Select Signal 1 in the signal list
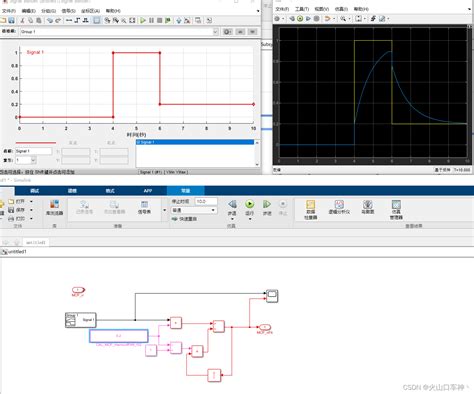 (x=195, y=142)
